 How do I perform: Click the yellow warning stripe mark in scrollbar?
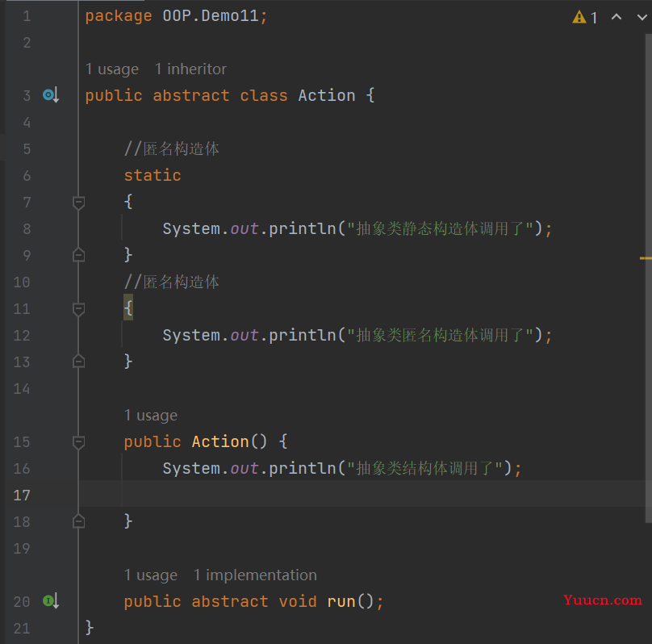coord(646,258)
